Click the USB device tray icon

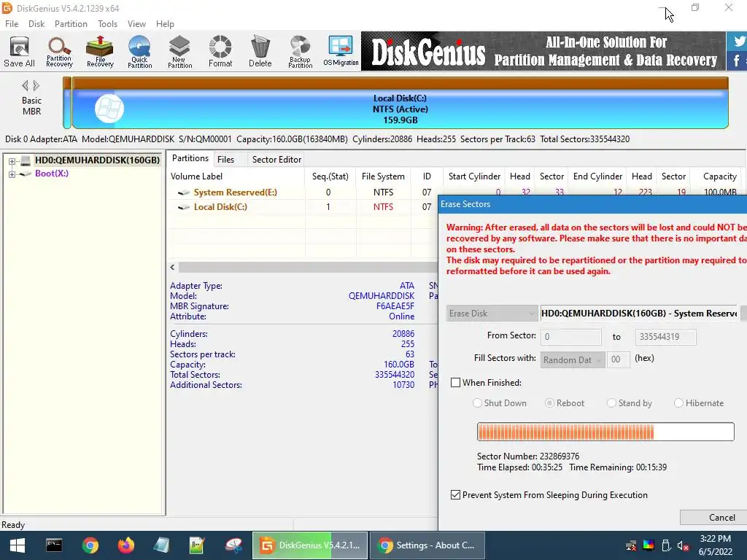click(666, 545)
